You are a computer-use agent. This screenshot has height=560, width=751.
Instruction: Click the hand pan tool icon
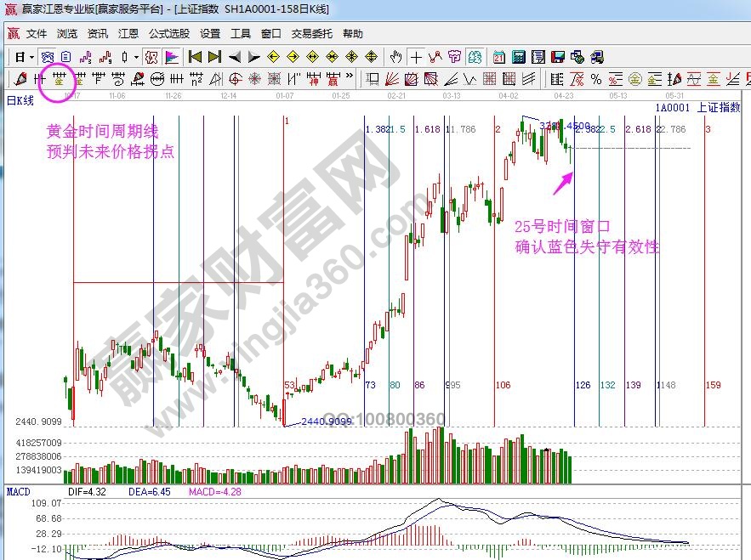[395, 57]
